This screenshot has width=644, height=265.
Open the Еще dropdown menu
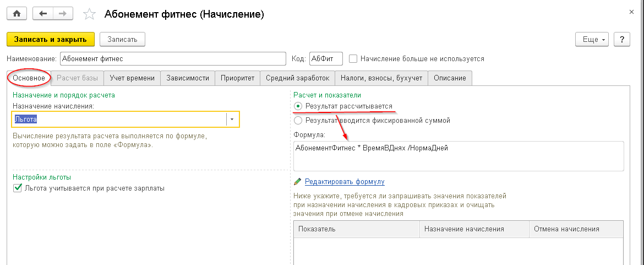pyautogui.click(x=594, y=40)
